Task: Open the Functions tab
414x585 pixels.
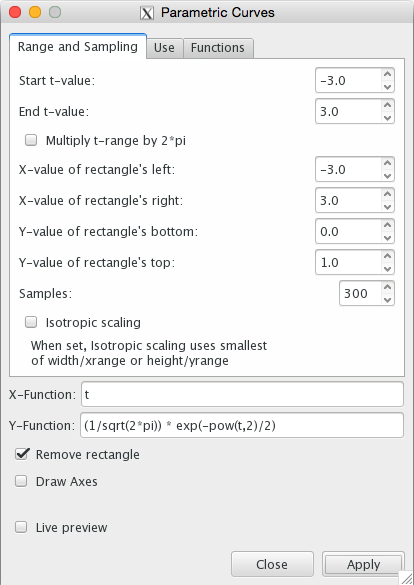Action: [x=218, y=48]
